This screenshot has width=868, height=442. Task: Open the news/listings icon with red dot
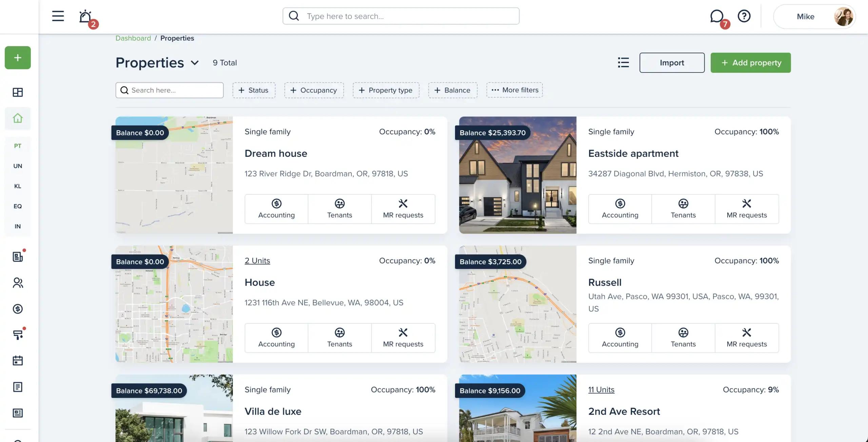[18, 256]
